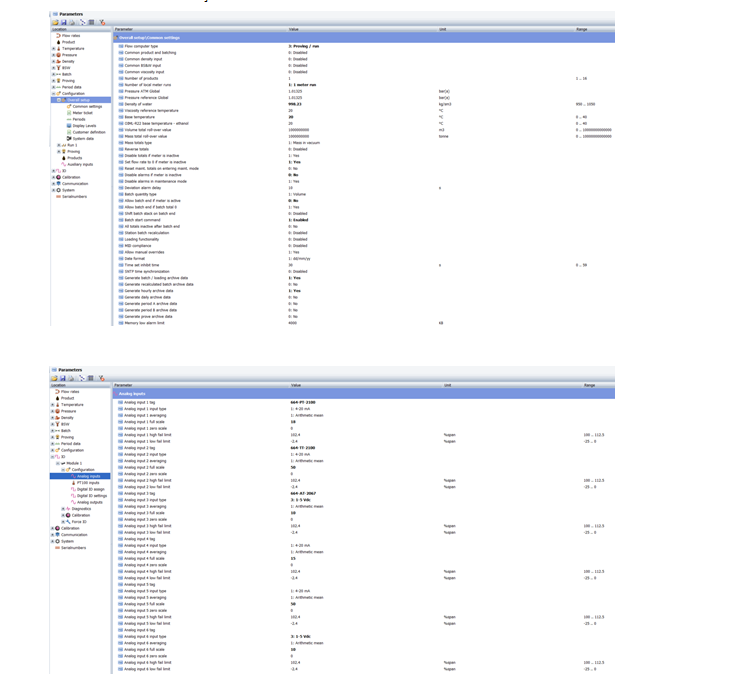Click the Flow rates icon in the Common settings window tree

point(58,35)
